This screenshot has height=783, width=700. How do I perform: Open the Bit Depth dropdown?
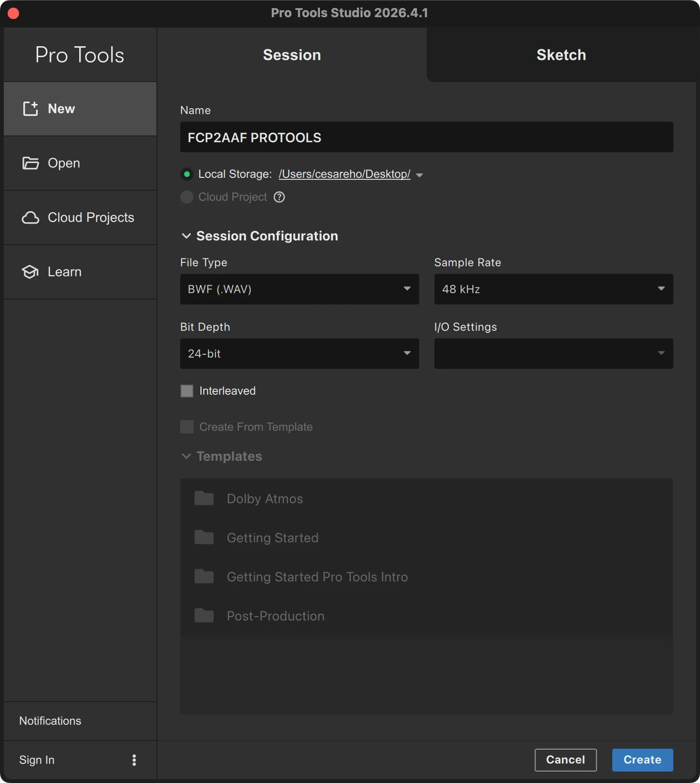click(x=299, y=353)
